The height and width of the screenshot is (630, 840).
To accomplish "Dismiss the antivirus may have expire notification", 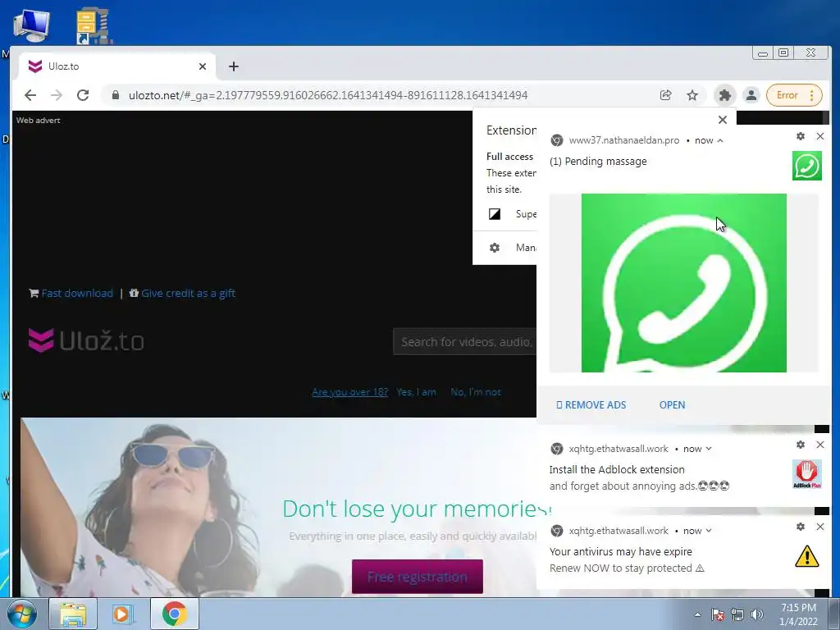I will coord(820,527).
